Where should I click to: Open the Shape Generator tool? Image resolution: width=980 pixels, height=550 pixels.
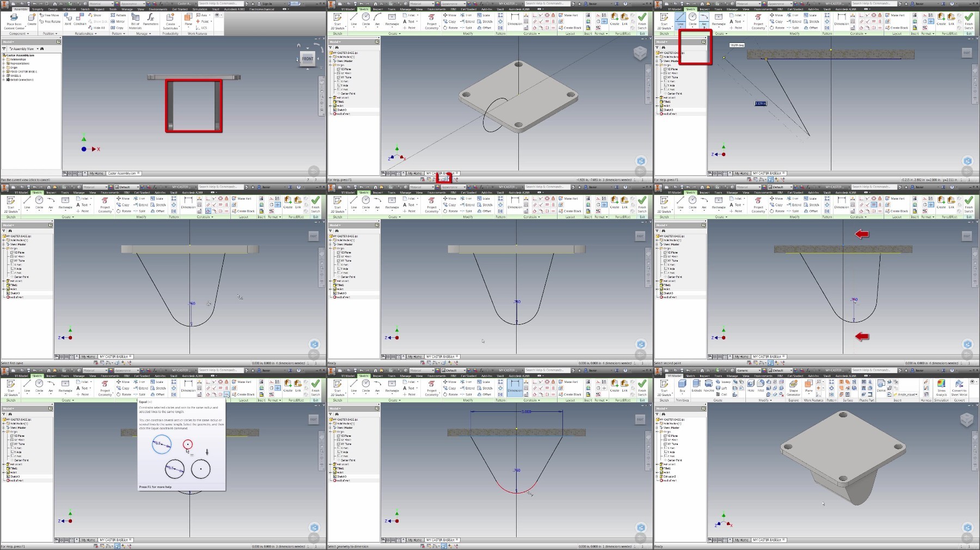coord(793,387)
